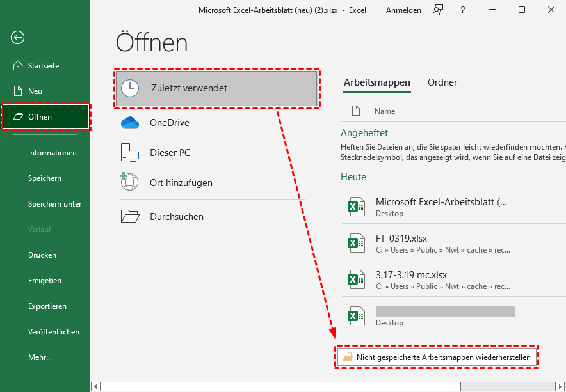Click the Dieser PC computer icon
Viewport: 566px width, 392px height.
tap(130, 153)
